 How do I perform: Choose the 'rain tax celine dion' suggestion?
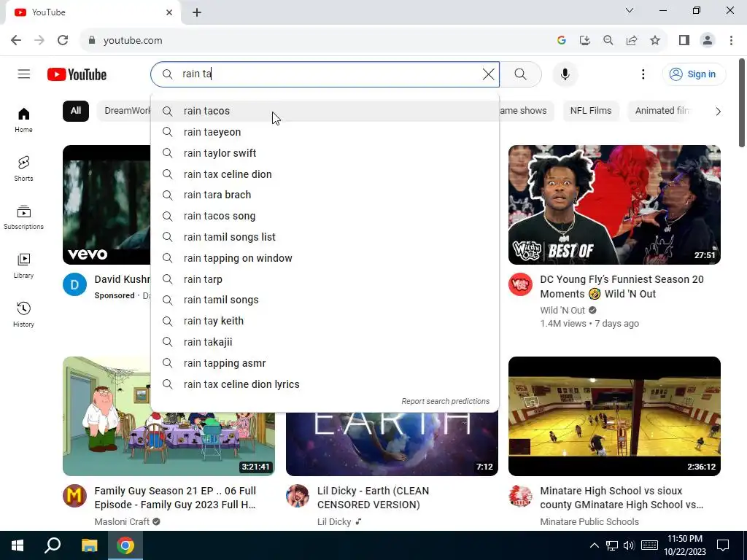point(325,174)
